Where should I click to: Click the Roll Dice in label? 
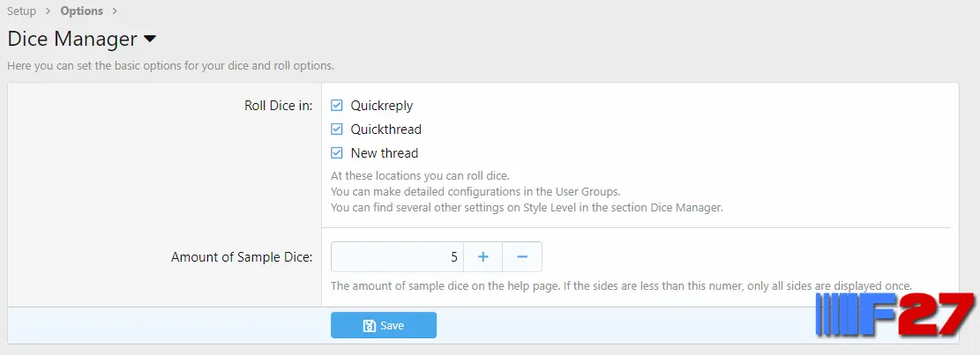pos(279,106)
